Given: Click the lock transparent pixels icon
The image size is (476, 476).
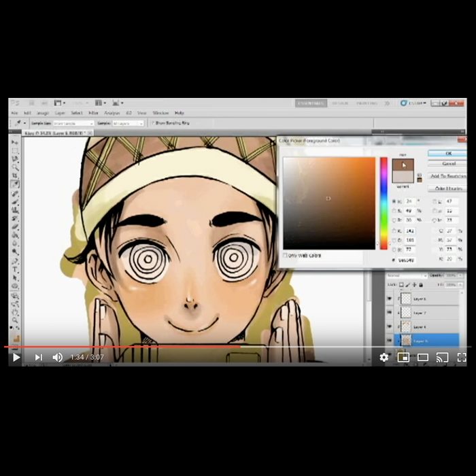Looking at the screenshot, I should (401, 285).
